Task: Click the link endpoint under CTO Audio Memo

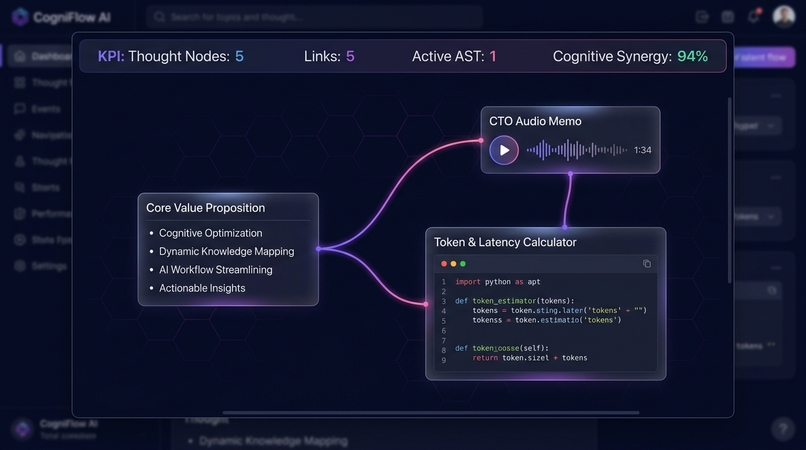Action: tap(571, 174)
